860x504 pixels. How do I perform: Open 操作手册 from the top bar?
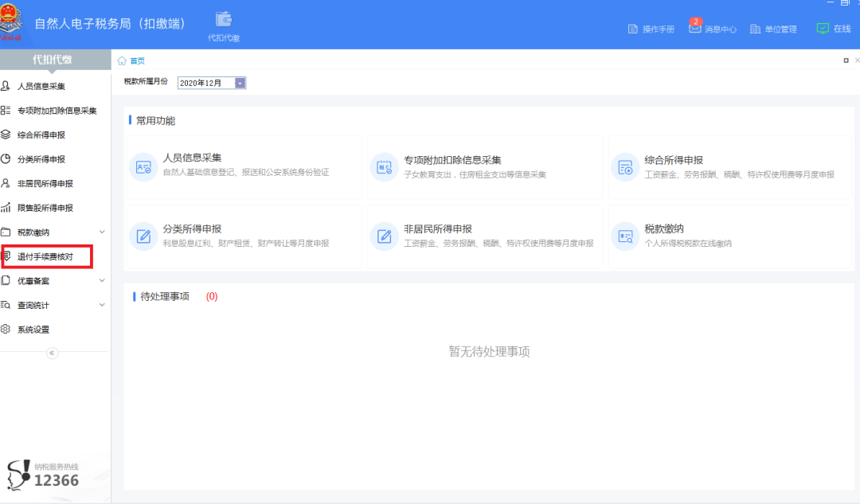[x=651, y=29]
